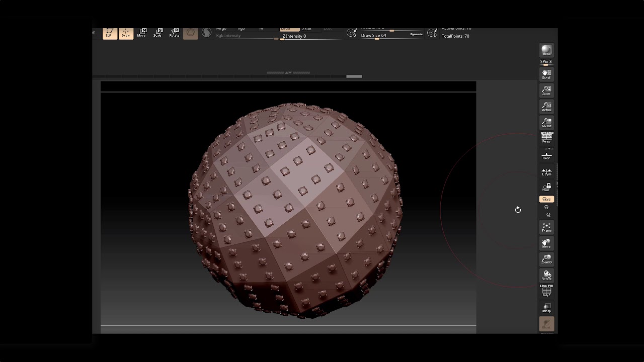Select the Scale transform tool
This screenshot has height=362, width=644.
pos(157,33)
